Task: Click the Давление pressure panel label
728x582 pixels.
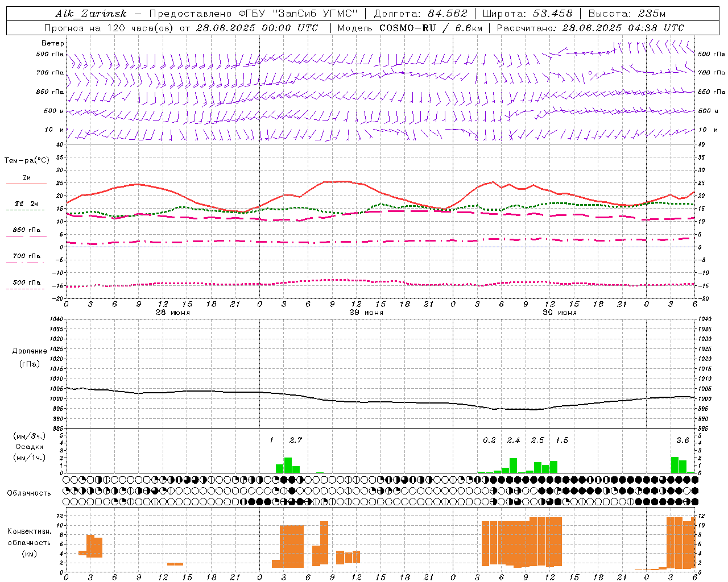Action: [x=29, y=351]
